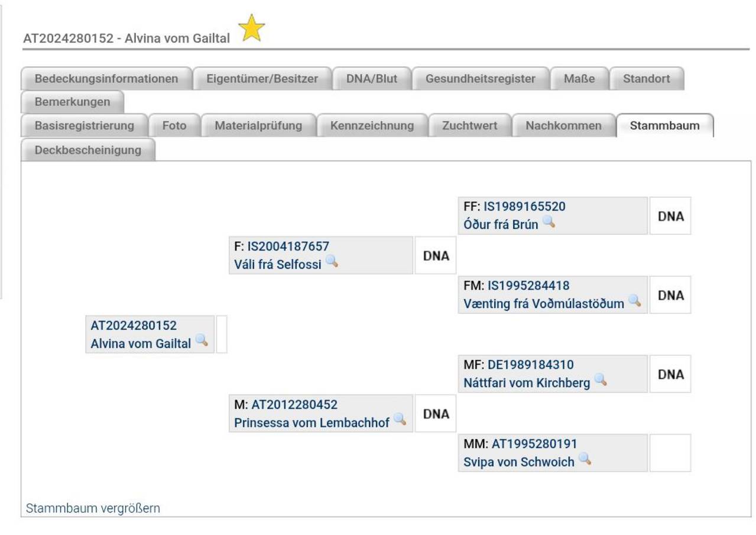
Task: Click magnifier next to Svipa von Schwoich
Action: [x=585, y=460]
